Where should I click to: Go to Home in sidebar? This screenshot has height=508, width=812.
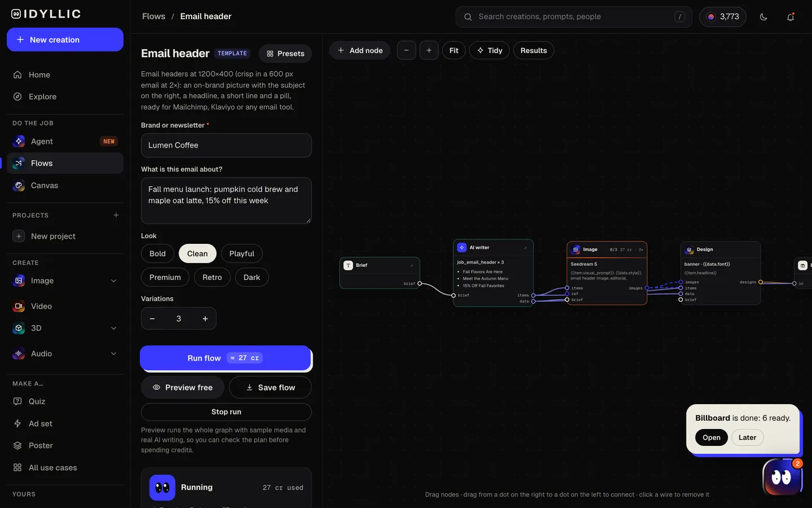65,75
